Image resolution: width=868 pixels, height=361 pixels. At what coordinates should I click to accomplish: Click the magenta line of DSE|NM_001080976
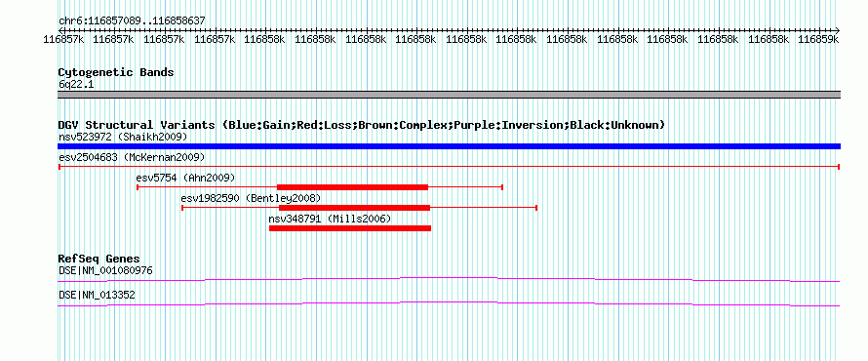click(x=449, y=279)
